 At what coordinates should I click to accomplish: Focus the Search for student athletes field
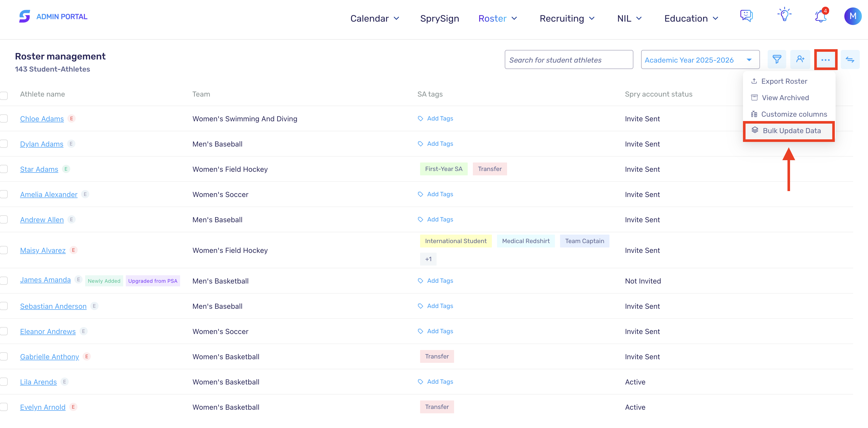click(569, 60)
